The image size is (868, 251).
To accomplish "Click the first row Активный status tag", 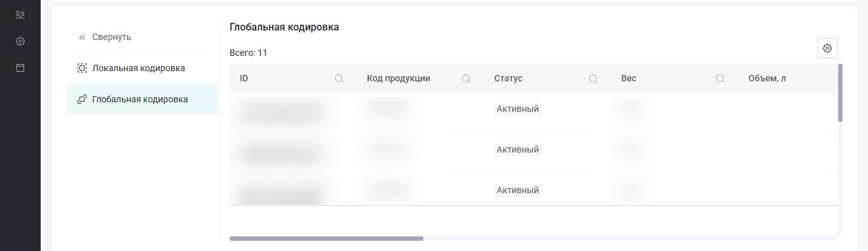I will (518, 109).
